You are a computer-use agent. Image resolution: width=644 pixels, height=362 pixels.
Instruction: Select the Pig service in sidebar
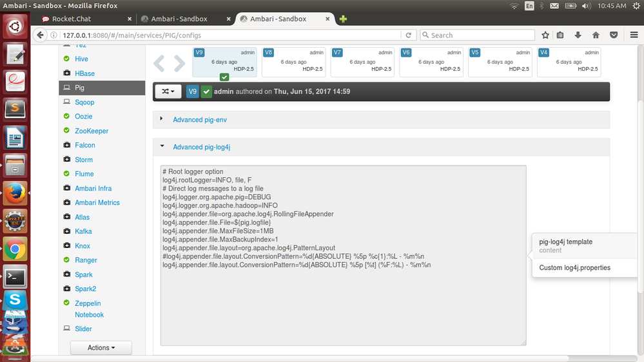[x=102, y=88]
